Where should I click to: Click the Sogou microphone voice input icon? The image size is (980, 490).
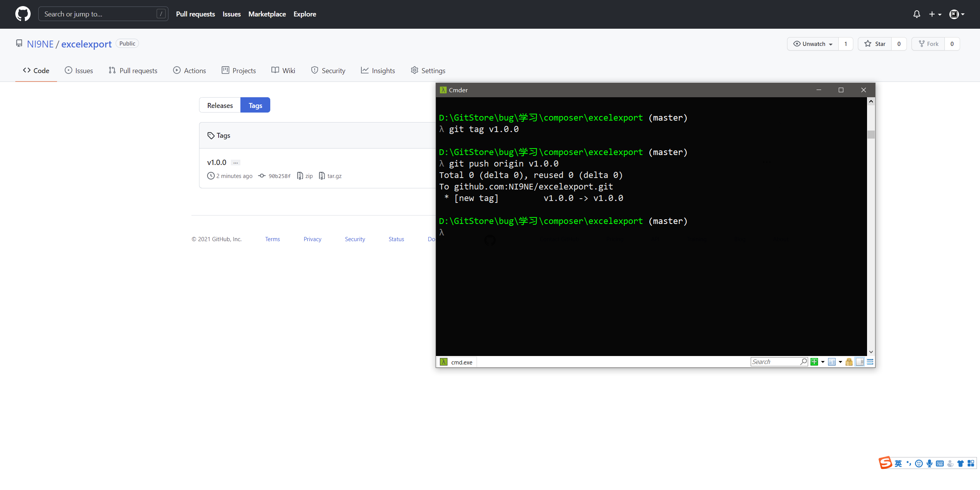tap(929, 464)
